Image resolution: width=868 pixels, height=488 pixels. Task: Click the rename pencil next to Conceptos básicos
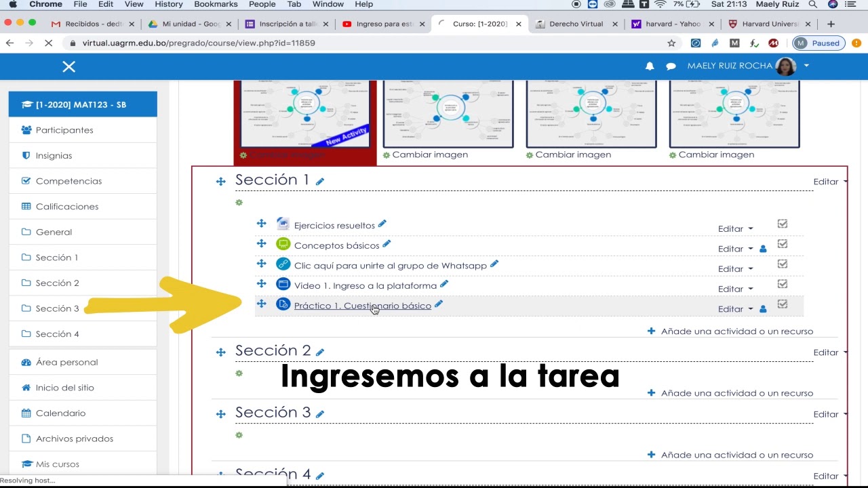(387, 244)
